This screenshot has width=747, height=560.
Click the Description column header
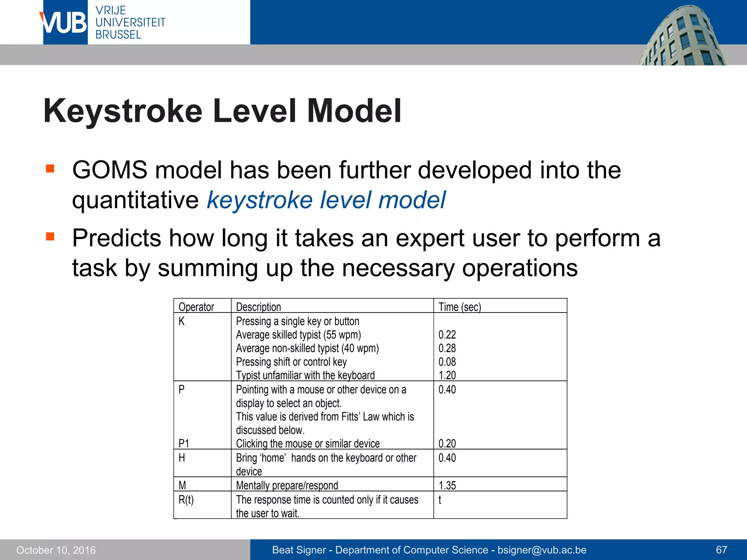(258, 307)
